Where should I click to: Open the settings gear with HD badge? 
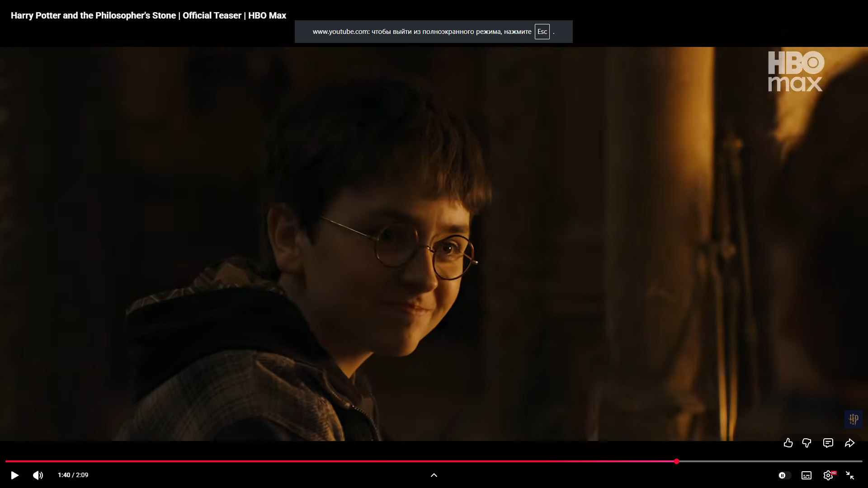828,475
